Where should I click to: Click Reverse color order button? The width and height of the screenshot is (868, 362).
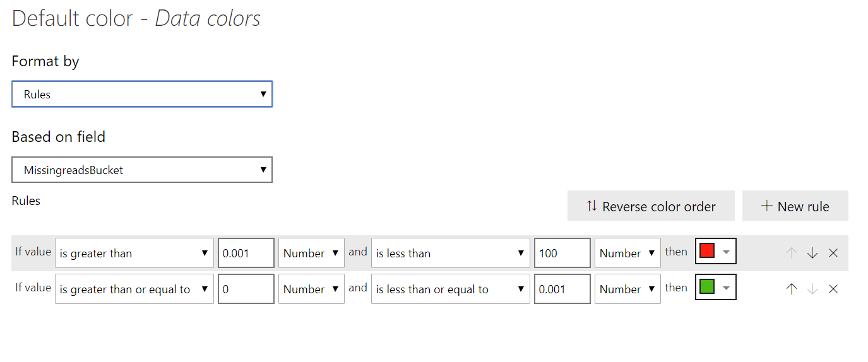[651, 206]
